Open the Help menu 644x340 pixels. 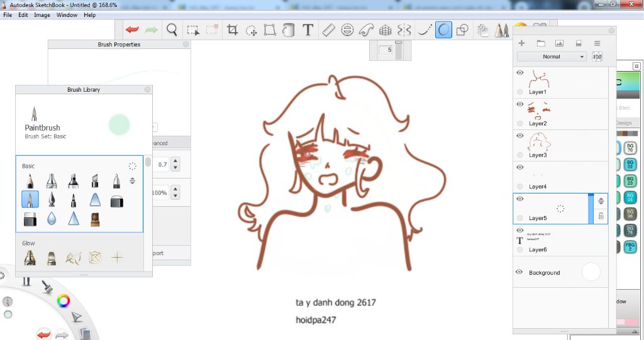pyautogui.click(x=89, y=15)
